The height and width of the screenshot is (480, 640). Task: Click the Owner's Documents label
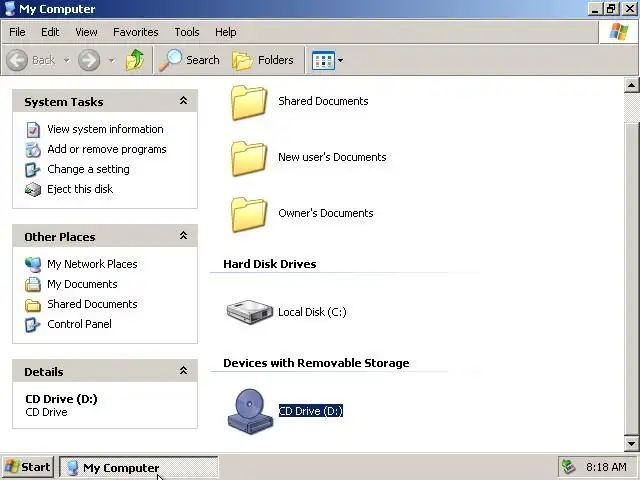[x=326, y=213]
